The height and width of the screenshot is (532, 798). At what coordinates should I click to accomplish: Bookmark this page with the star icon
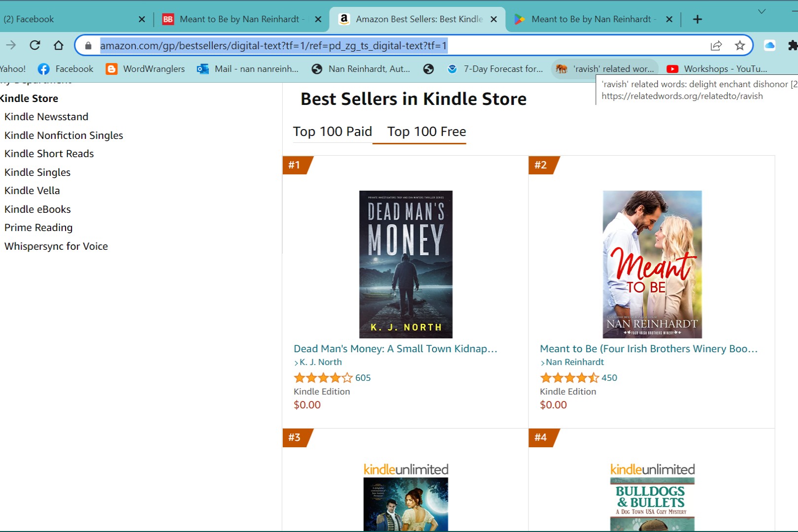[x=740, y=46]
